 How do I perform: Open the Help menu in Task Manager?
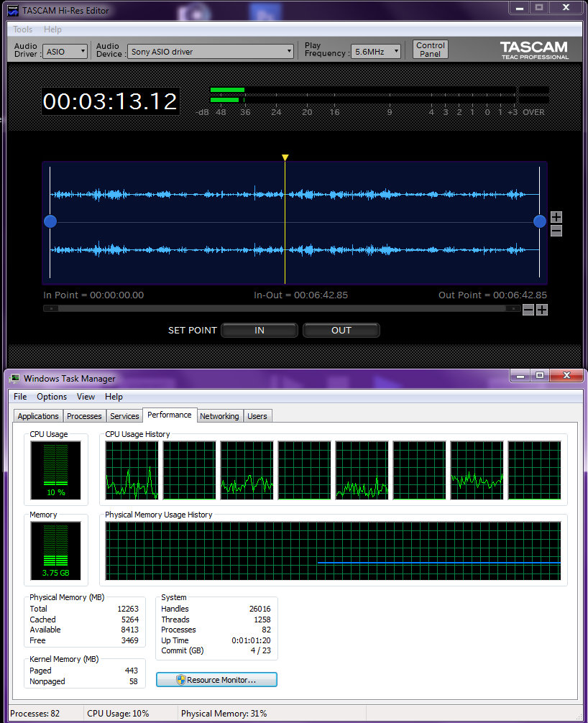tap(114, 397)
